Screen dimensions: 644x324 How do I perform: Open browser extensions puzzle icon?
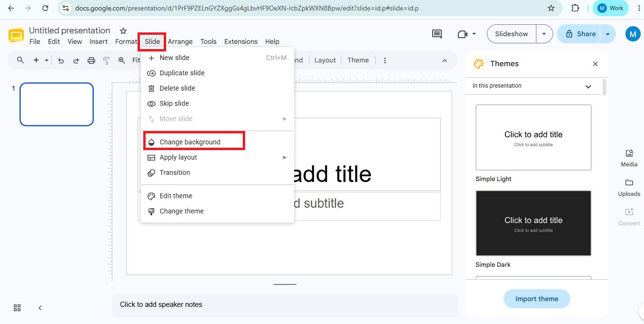tap(575, 8)
